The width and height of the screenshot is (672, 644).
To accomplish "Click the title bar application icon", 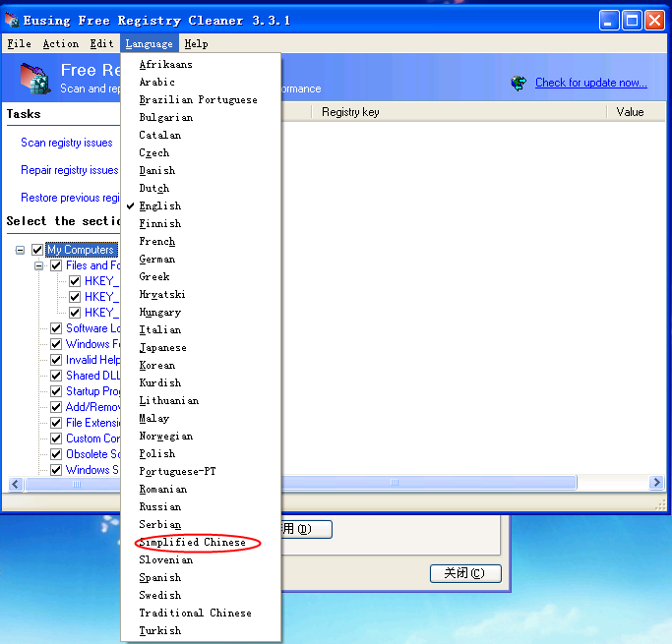I will tap(12, 20).
